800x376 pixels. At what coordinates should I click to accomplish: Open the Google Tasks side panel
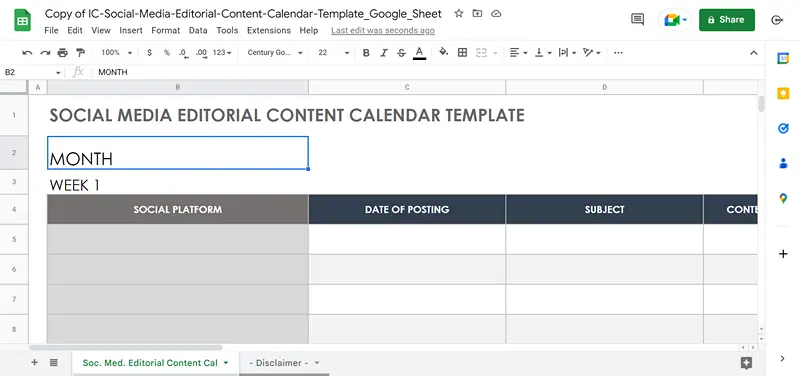click(x=783, y=128)
